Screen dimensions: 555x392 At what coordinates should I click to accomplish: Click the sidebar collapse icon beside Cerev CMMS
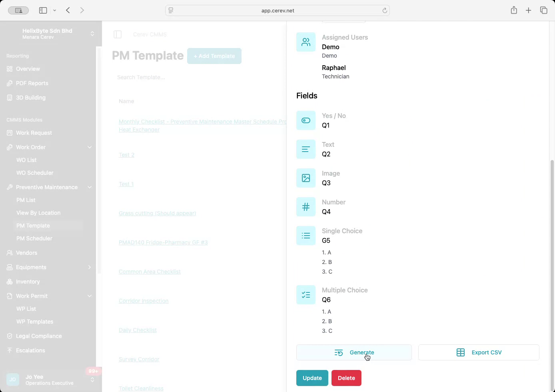pyautogui.click(x=118, y=34)
